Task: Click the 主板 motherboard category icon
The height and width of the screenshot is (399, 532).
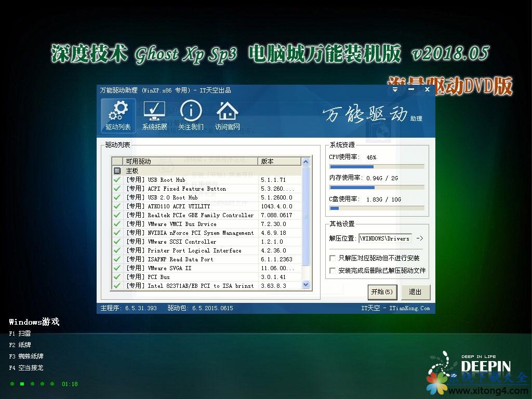Action: point(117,170)
